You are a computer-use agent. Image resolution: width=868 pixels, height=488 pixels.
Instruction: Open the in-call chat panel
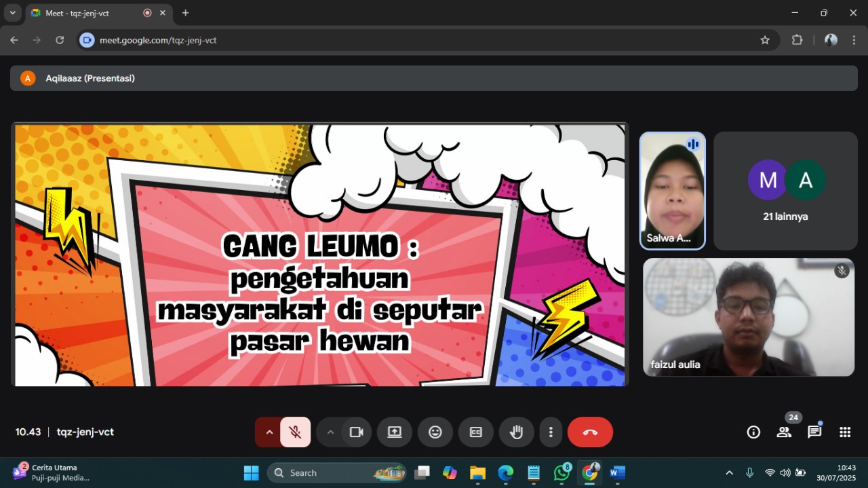pyautogui.click(x=814, y=432)
